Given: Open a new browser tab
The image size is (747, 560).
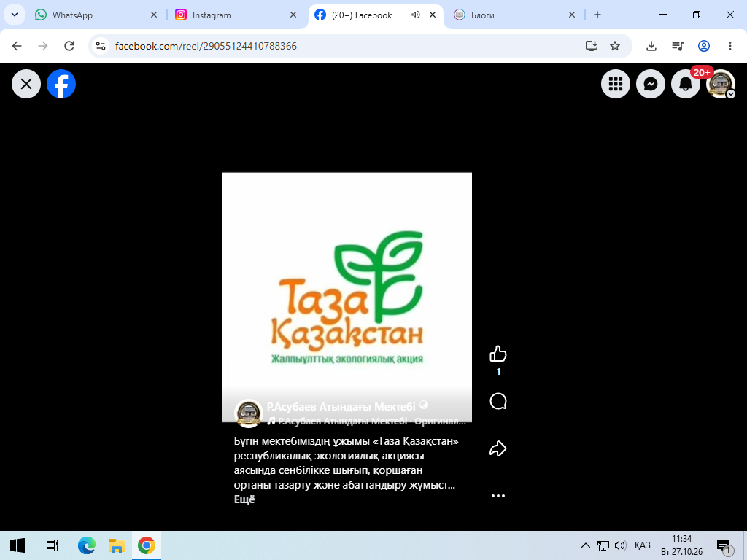Looking at the screenshot, I should tap(597, 15).
